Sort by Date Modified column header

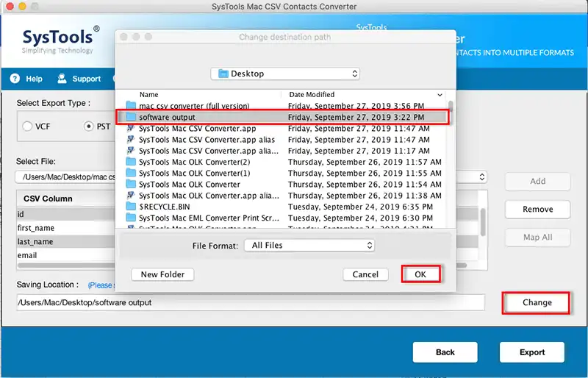[x=312, y=95]
